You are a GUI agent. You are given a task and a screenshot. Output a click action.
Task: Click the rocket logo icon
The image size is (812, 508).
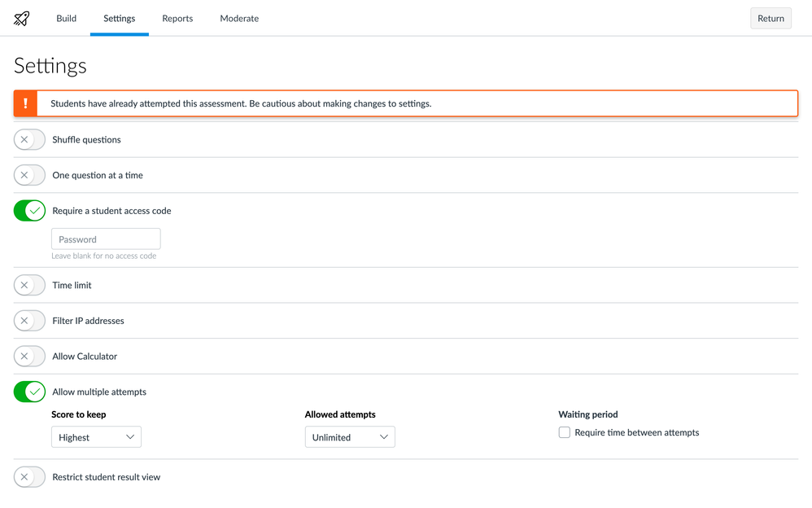coord(22,19)
